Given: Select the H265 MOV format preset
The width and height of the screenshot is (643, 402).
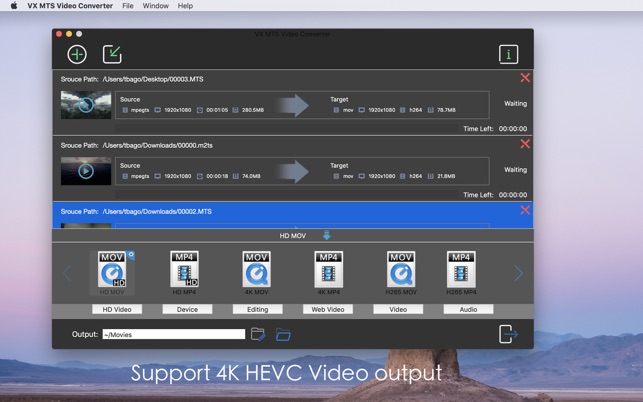Looking at the screenshot, I should click(x=401, y=273).
